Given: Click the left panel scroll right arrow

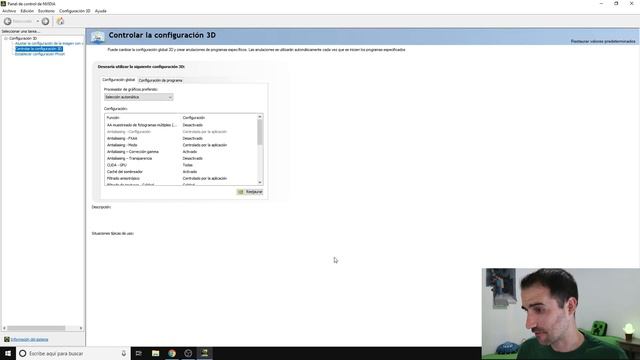Looking at the screenshot, I should pos(81,328).
